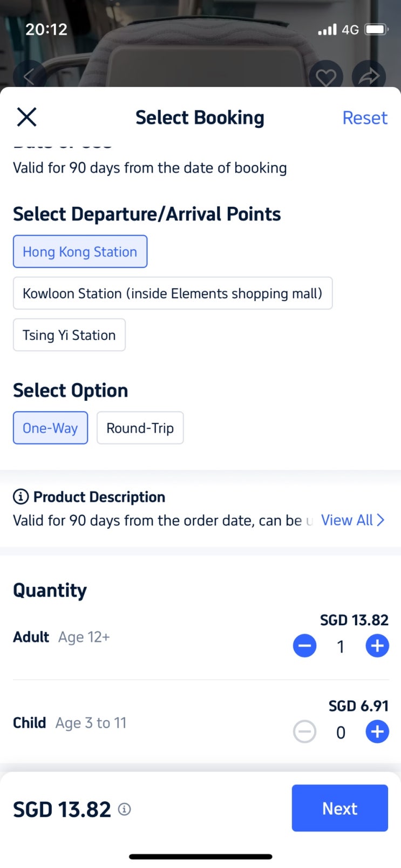Tap info icon beside total price
The image size is (401, 868).
[x=125, y=809]
